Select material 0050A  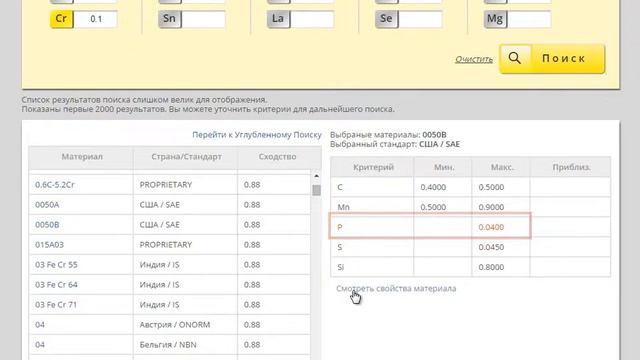pos(47,205)
